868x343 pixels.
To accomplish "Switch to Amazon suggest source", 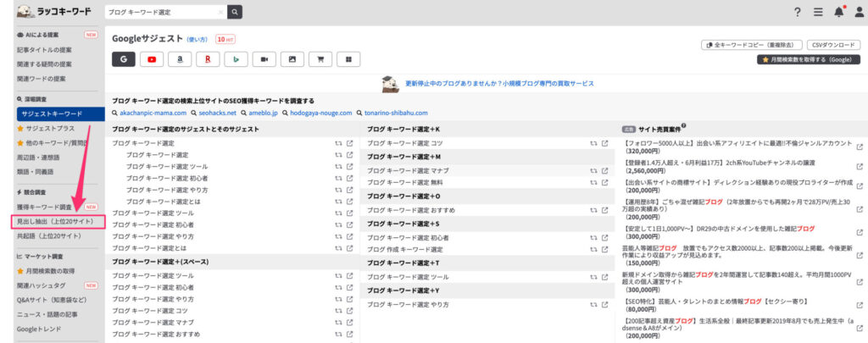I will [180, 59].
